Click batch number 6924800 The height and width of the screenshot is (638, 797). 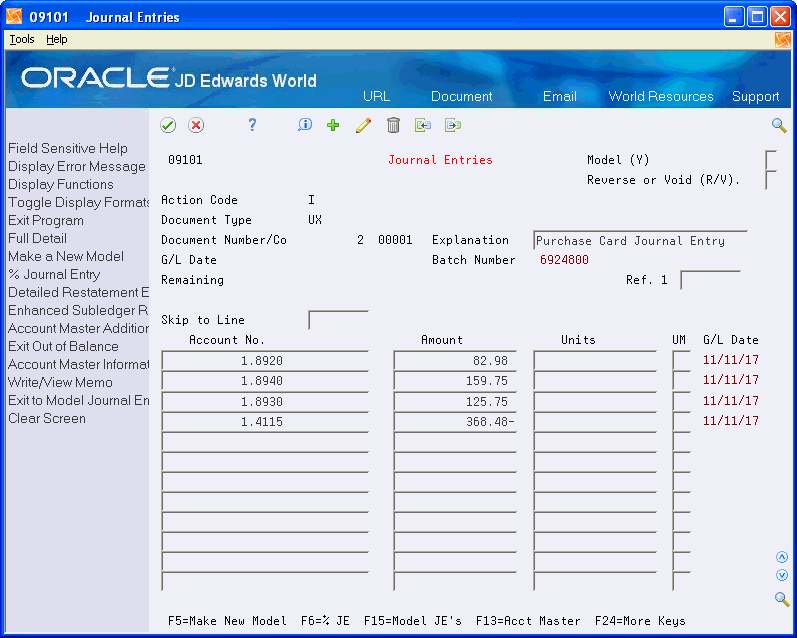click(564, 260)
